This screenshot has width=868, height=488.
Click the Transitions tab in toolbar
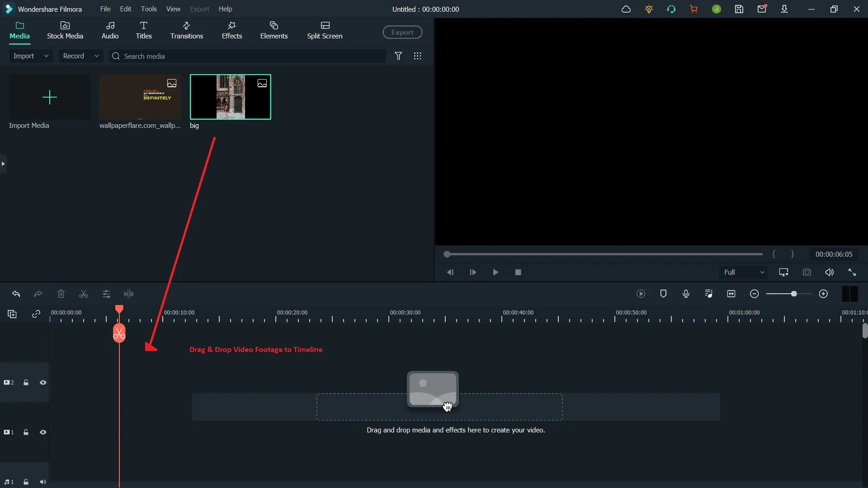point(186,30)
